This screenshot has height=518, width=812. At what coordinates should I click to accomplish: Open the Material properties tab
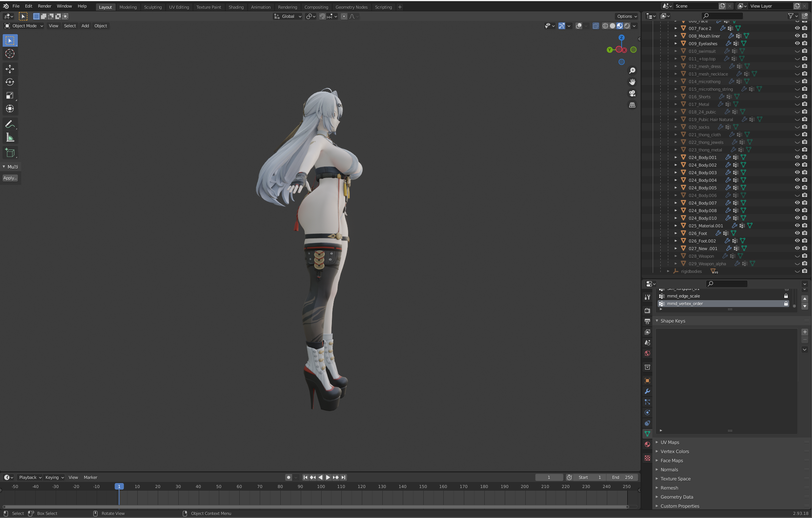pos(647,444)
